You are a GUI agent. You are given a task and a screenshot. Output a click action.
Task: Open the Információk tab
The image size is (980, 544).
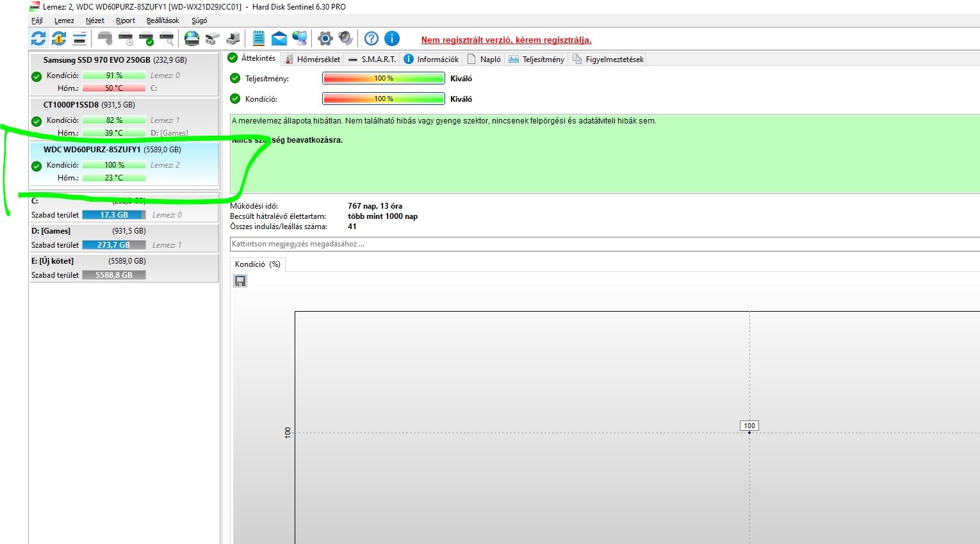432,59
